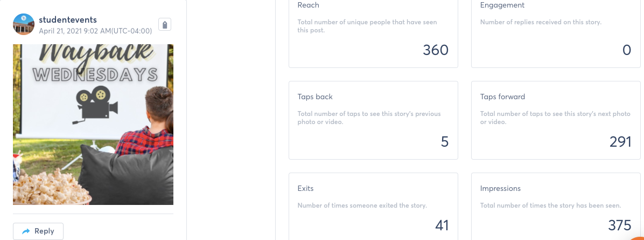Select the Taps back metric card
This screenshot has width=644, height=240.
373,120
